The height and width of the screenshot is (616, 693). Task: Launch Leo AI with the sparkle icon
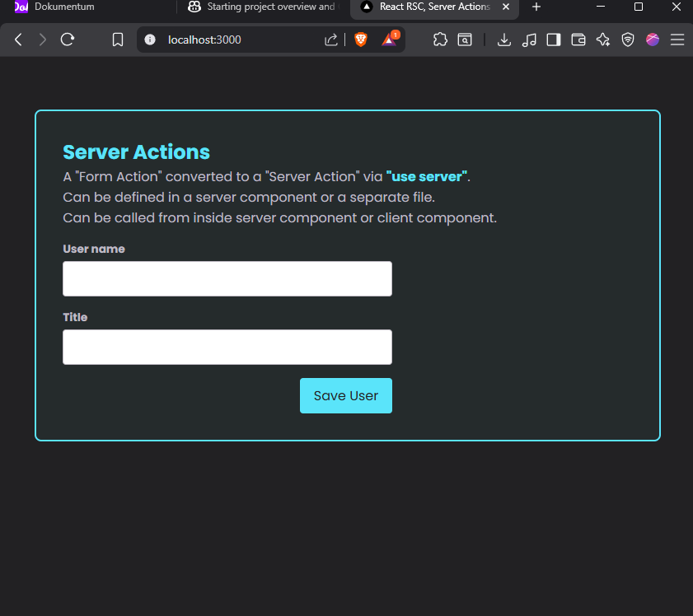[603, 39]
